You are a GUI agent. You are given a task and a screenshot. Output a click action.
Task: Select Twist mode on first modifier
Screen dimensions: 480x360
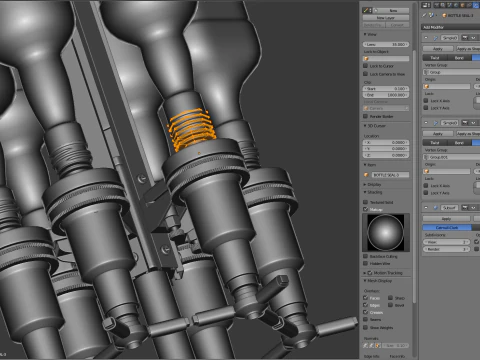[x=435, y=58]
